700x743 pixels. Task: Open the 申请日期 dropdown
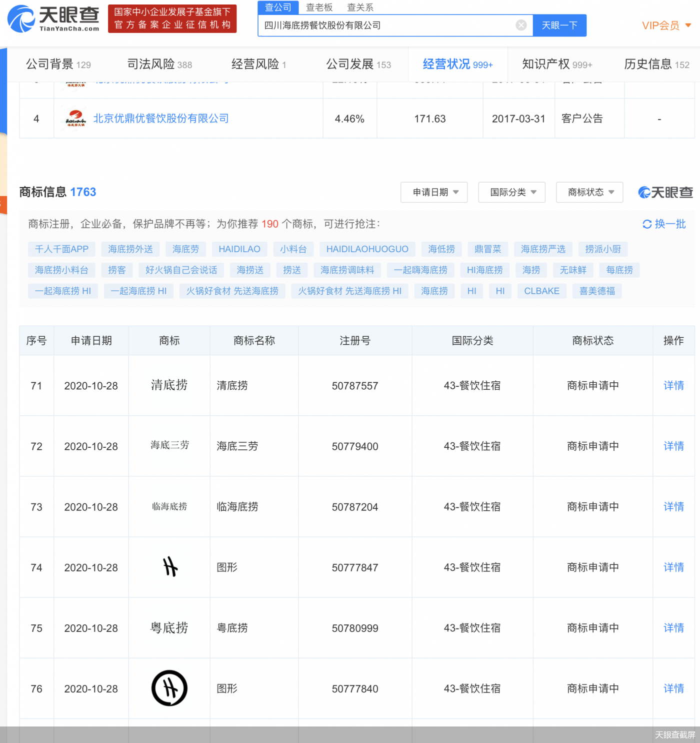pyautogui.click(x=434, y=192)
